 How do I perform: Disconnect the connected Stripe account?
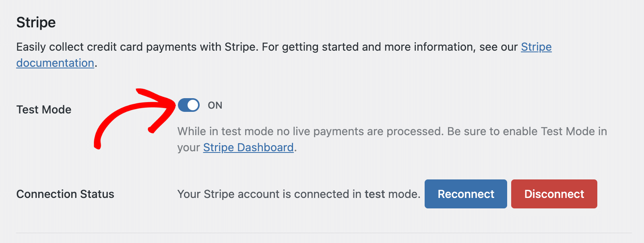(x=554, y=194)
